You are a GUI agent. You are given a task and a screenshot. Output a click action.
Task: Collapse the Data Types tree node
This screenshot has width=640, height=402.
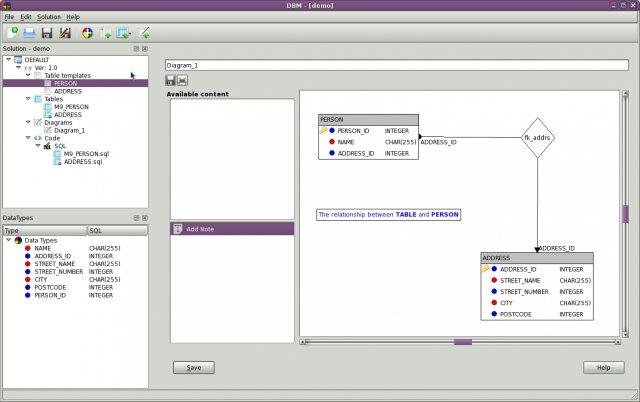tap(8, 240)
